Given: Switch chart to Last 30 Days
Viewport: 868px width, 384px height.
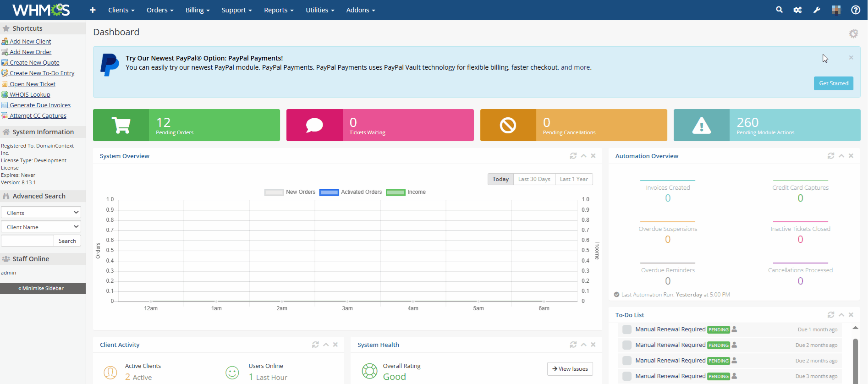Looking at the screenshot, I should tap(534, 179).
